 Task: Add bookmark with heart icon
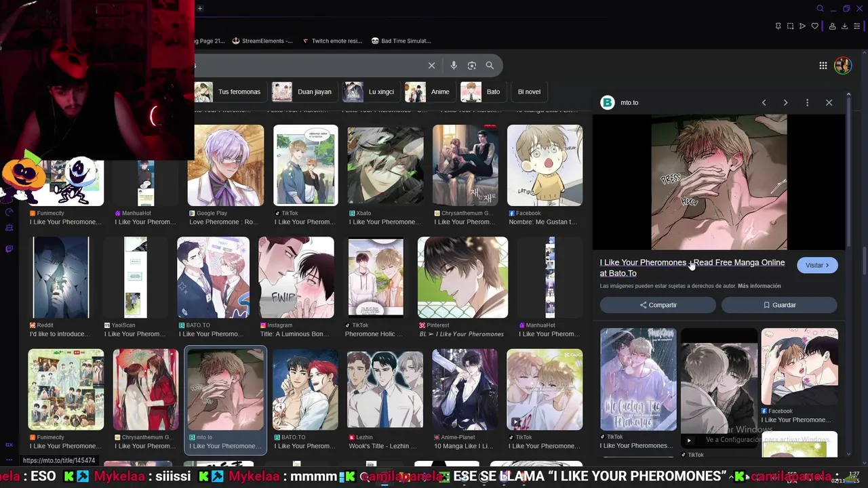[x=814, y=26]
